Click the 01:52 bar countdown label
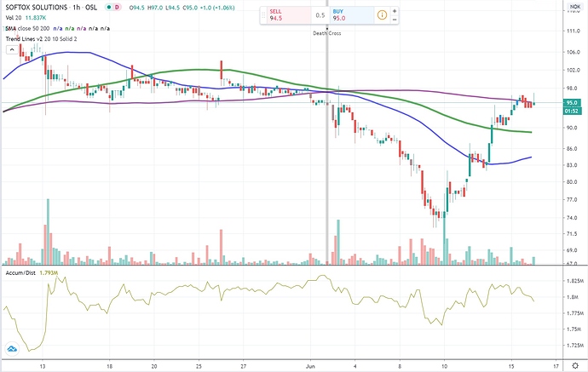This screenshot has height=372, width=588. point(572,112)
